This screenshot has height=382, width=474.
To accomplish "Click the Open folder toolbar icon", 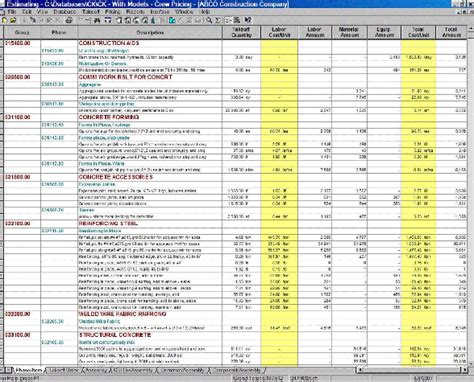I will (x=13, y=20).
